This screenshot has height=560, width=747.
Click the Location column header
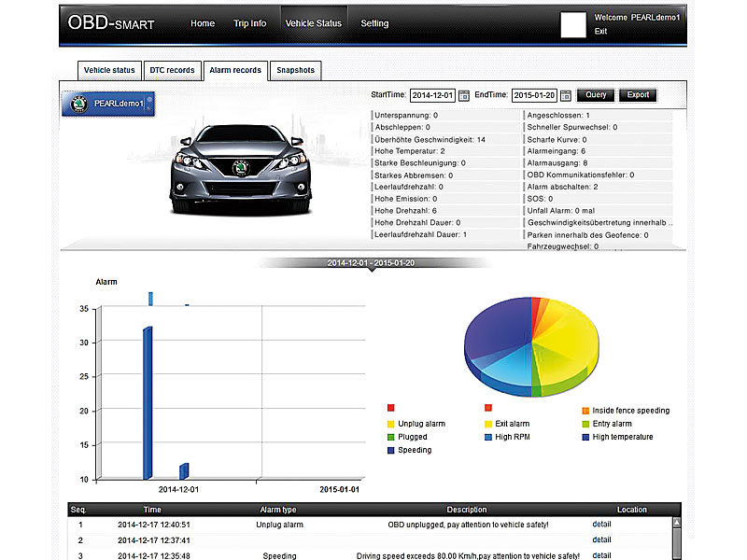(632, 510)
